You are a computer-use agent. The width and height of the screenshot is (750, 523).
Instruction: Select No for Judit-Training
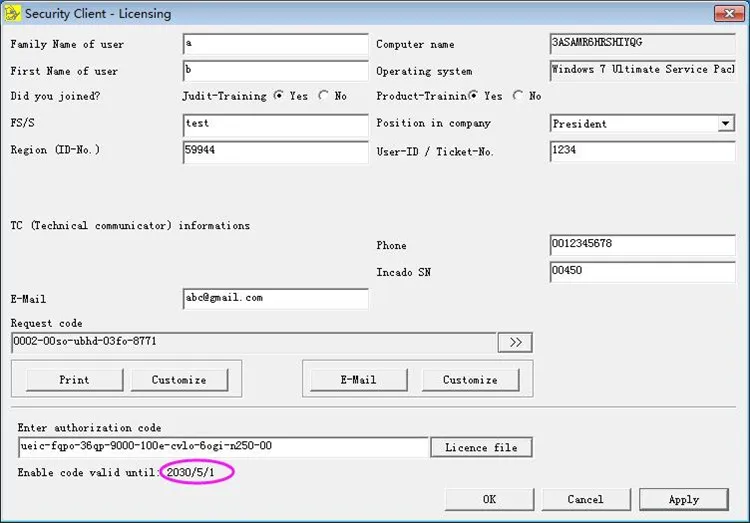(323, 96)
